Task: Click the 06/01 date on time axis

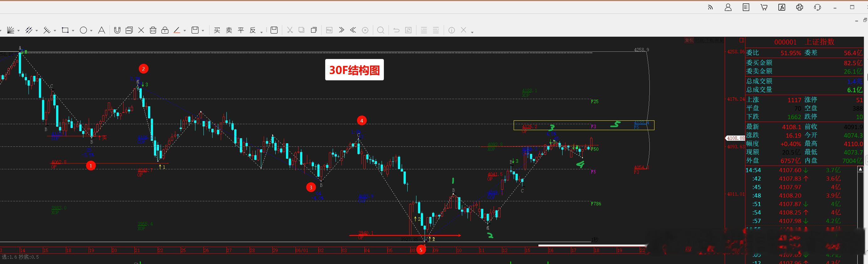Action: [302, 251]
